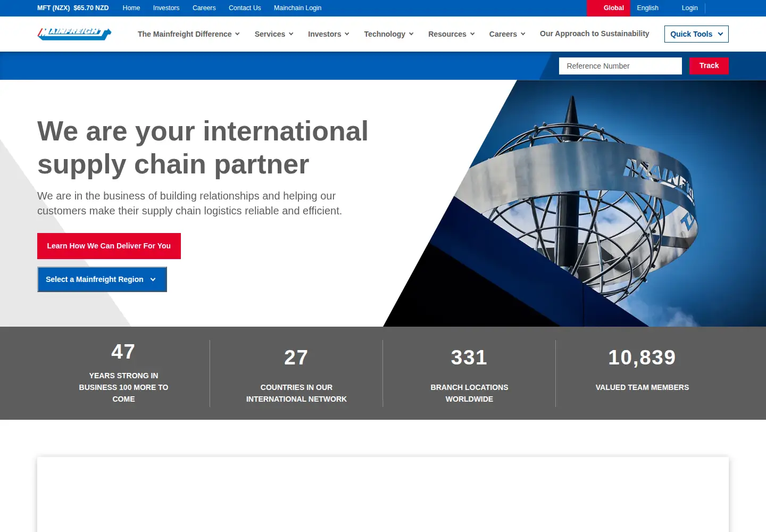This screenshot has height=532, width=766.
Task: Expand The Mainfreight Difference menu
Action: [189, 34]
